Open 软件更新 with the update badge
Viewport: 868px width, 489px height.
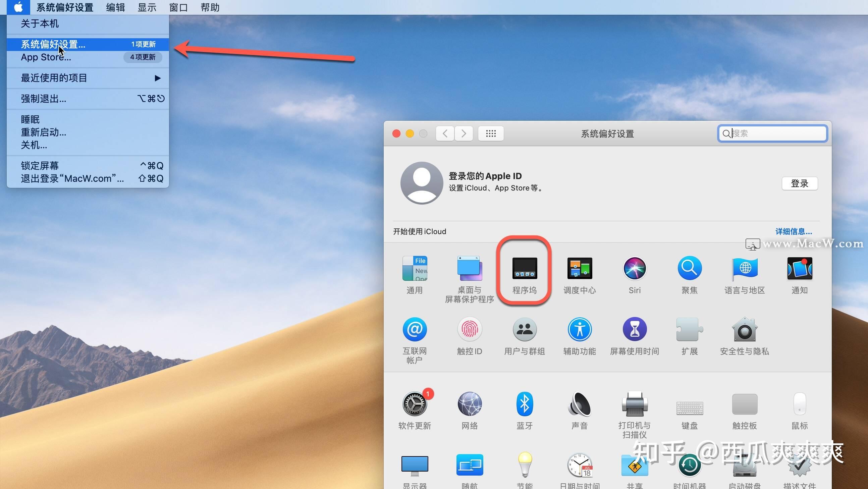pos(415,404)
